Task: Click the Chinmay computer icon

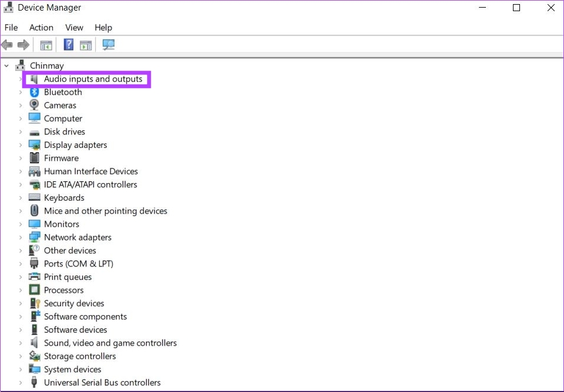Action: click(21, 66)
